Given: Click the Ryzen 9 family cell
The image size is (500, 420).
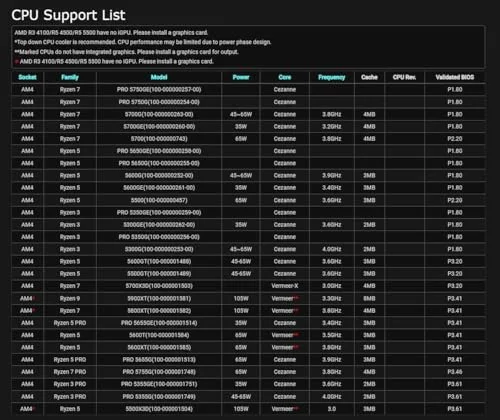Looking at the screenshot, I should point(70,298).
